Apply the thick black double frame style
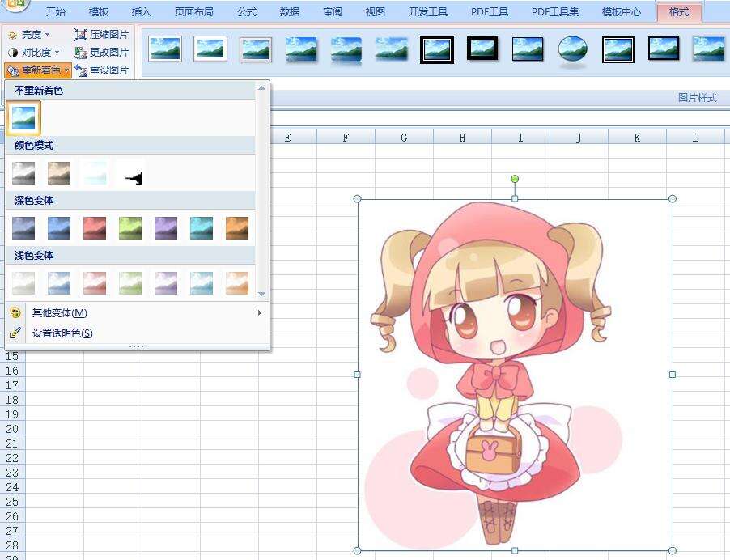 [437, 49]
